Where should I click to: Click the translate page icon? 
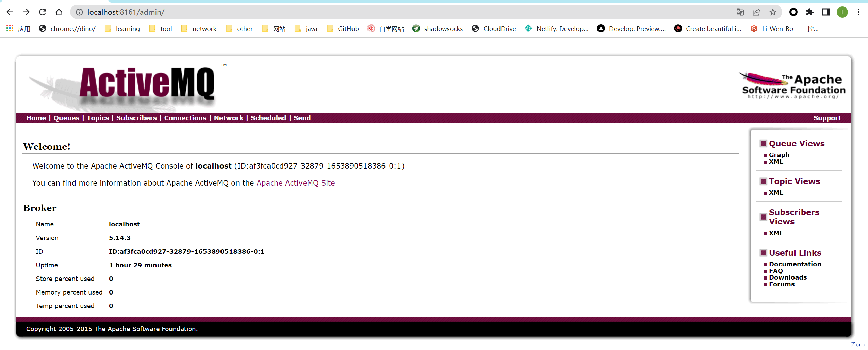740,12
